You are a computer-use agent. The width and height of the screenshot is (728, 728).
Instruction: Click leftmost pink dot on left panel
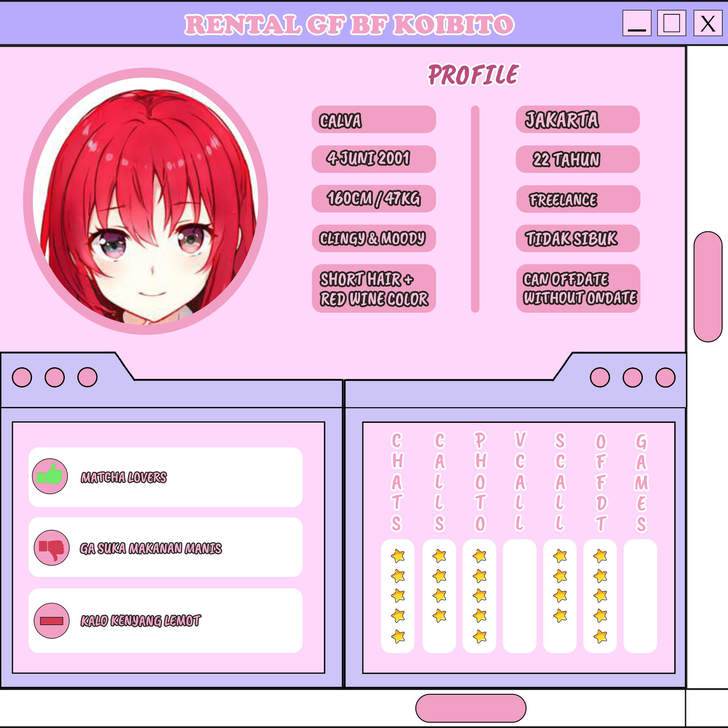click(22, 377)
